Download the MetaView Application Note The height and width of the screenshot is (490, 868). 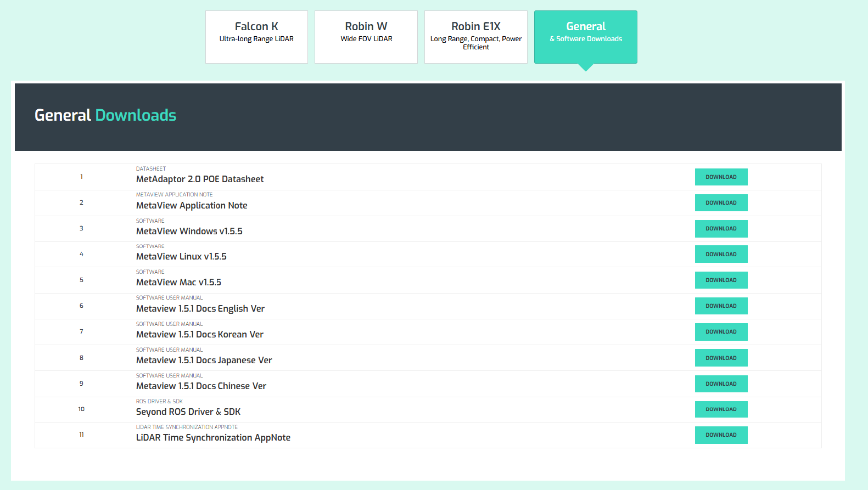pos(721,203)
